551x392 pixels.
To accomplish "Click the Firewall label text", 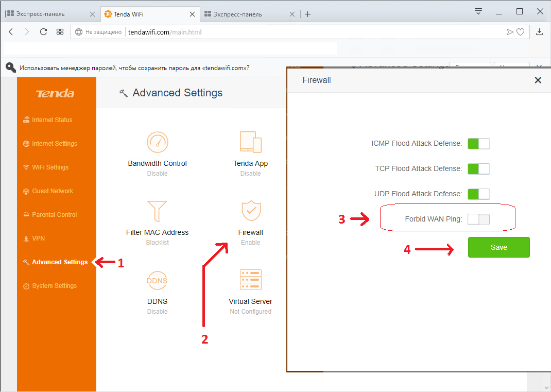I will coord(251,232).
